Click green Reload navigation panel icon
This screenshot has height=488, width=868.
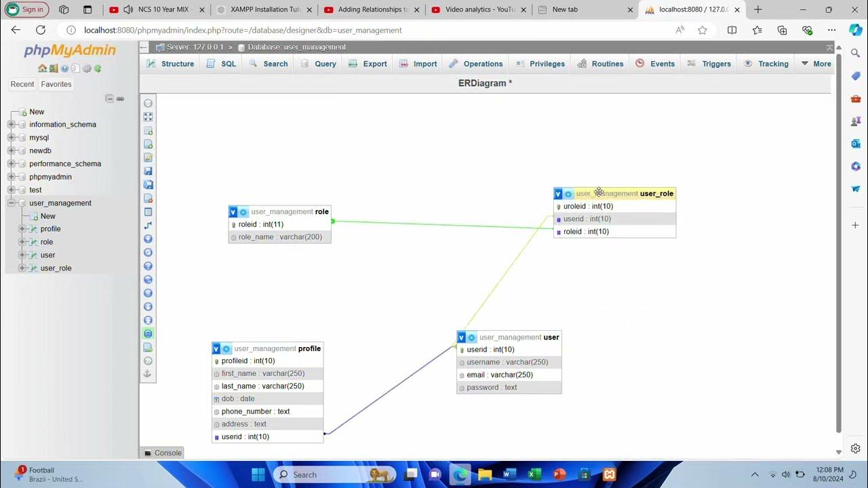point(98,68)
